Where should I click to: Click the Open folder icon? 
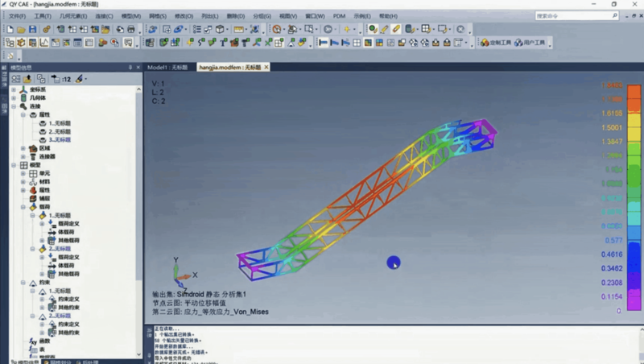(21, 30)
